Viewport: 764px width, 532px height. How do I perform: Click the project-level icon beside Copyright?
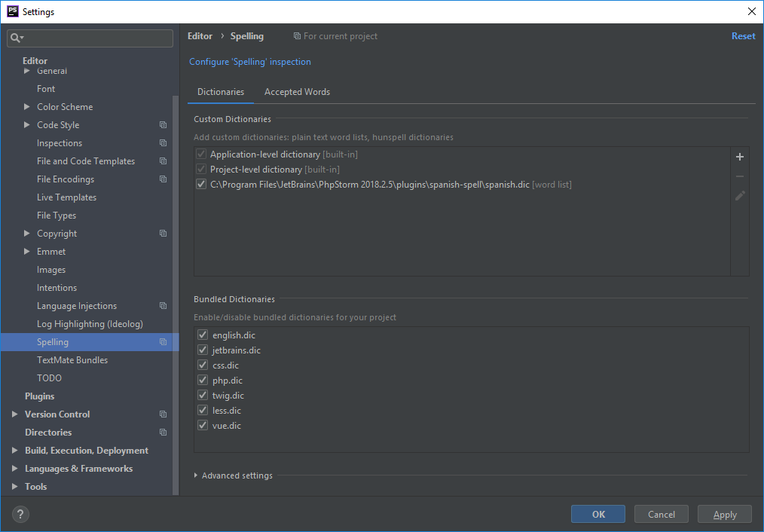(x=163, y=234)
